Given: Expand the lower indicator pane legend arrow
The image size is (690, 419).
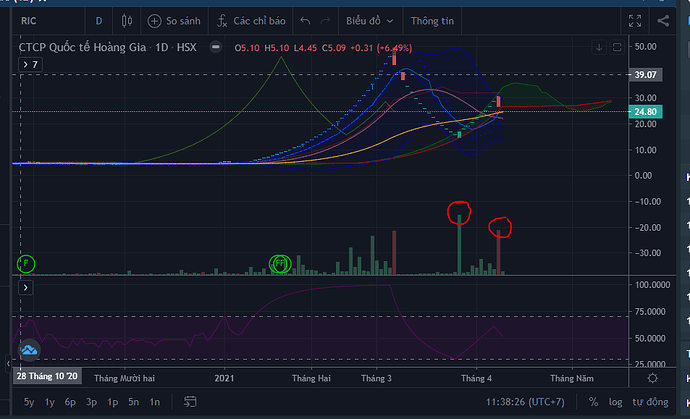Looking at the screenshot, I should (27, 288).
